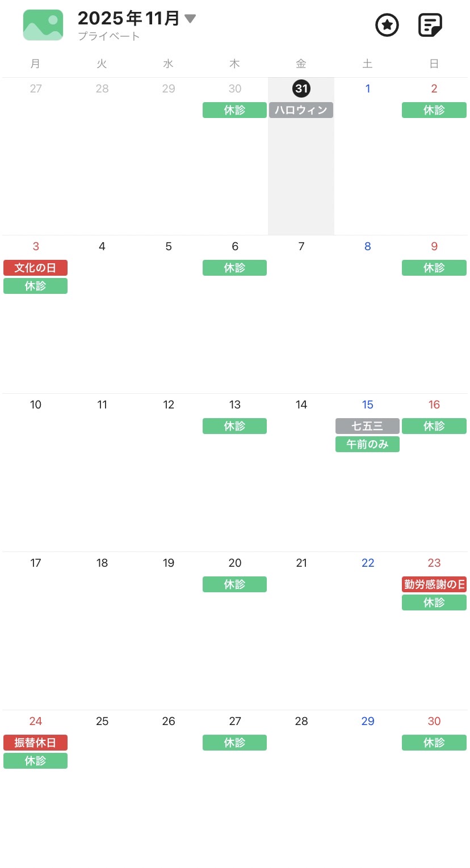Open the 午前のみ event on the 15th
Viewport: 470px width, 868px height.
pyautogui.click(x=367, y=444)
